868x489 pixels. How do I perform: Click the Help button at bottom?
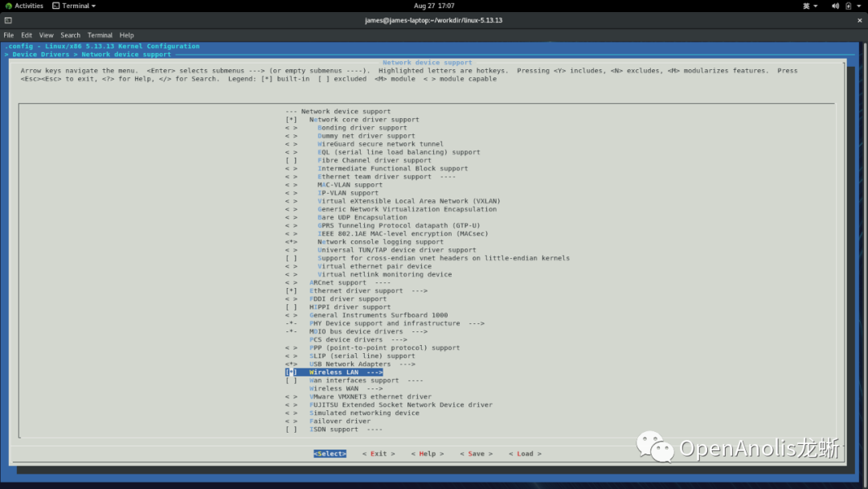(428, 454)
